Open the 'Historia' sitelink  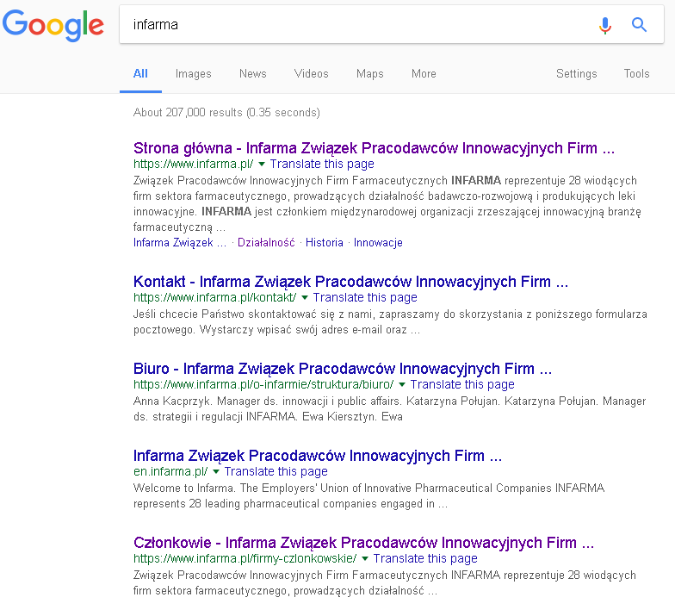(325, 243)
